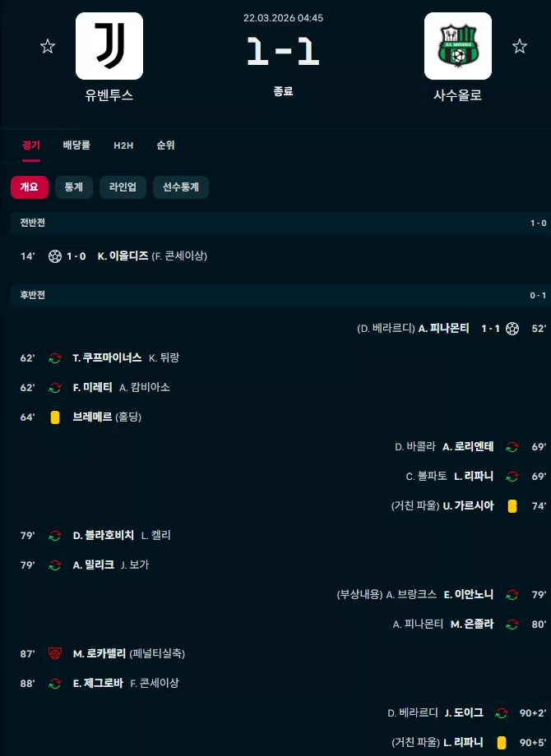Viewport: 551px width, 756px height.
Task: Click Bremer's yellow card icon at 64'
Action: (x=55, y=417)
